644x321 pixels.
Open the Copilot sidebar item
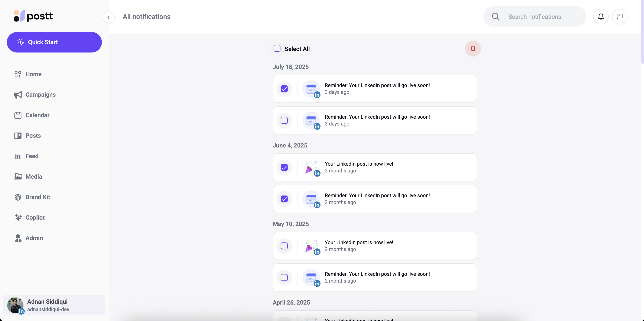(35, 217)
